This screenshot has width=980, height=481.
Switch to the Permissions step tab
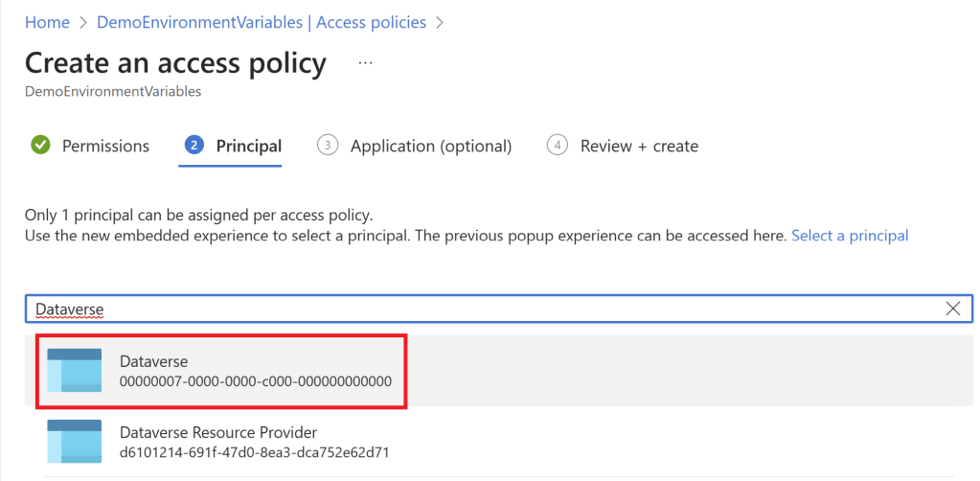(x=105, y=146)
